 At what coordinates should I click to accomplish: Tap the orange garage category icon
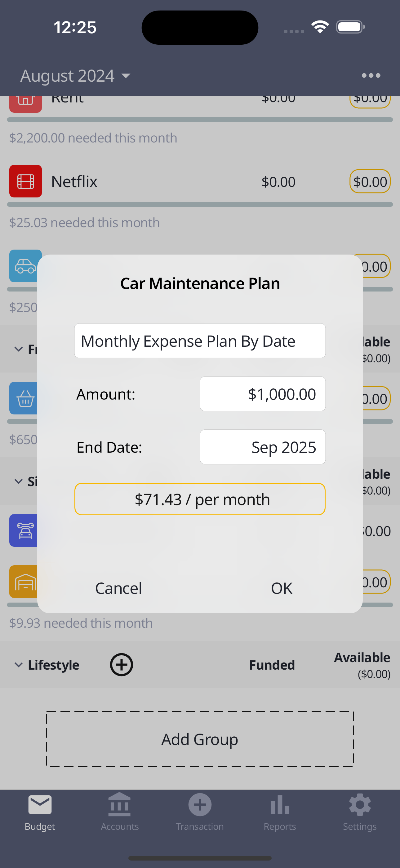tap(24, 581)
